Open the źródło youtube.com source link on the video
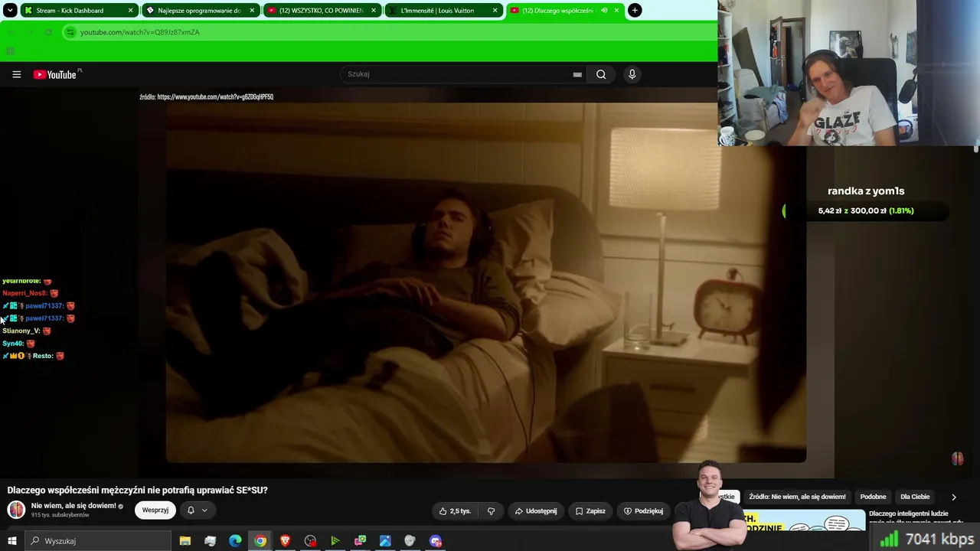 click(207, 97)
